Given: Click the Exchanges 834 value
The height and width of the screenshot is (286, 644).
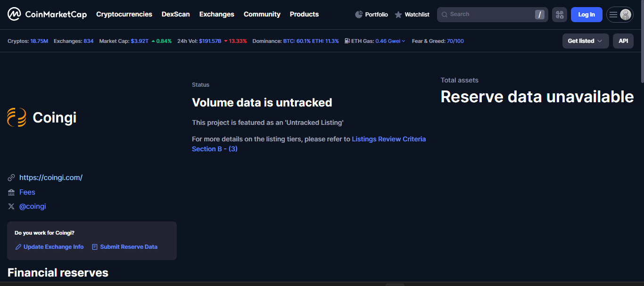Looking at the screenshot, I should pyautogui.click(x=89, y=41).
